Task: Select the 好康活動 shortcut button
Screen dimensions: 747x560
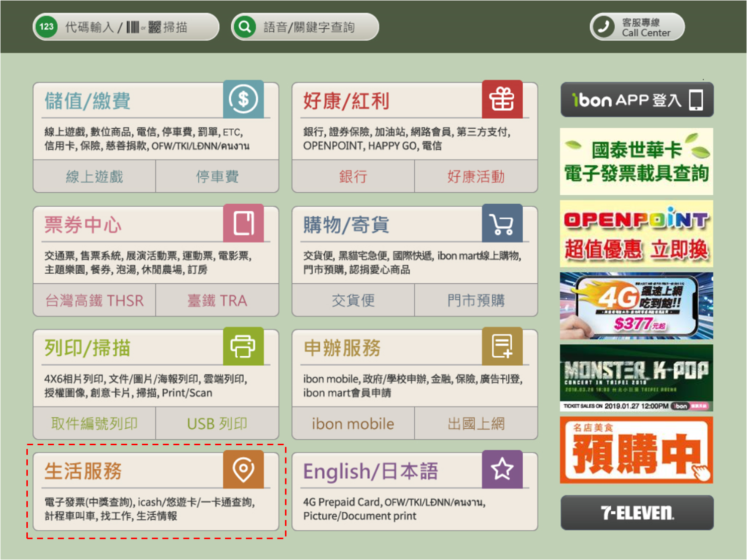Action: click(x=476, y=176)
